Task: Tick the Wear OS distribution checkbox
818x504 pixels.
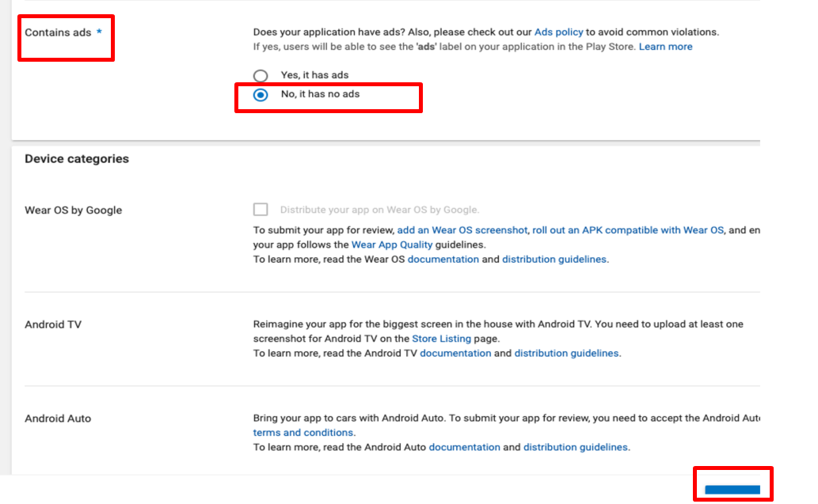Action: click(261, 210)
